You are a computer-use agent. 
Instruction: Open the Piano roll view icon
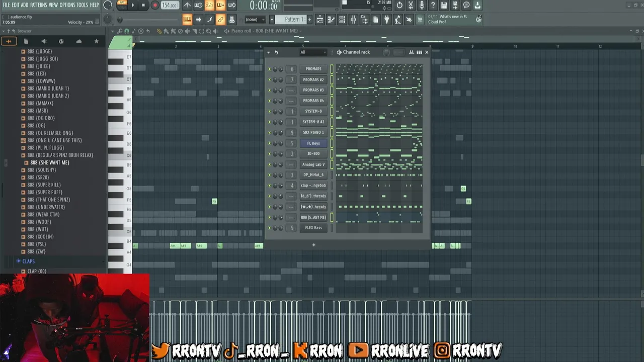[331, 20]
